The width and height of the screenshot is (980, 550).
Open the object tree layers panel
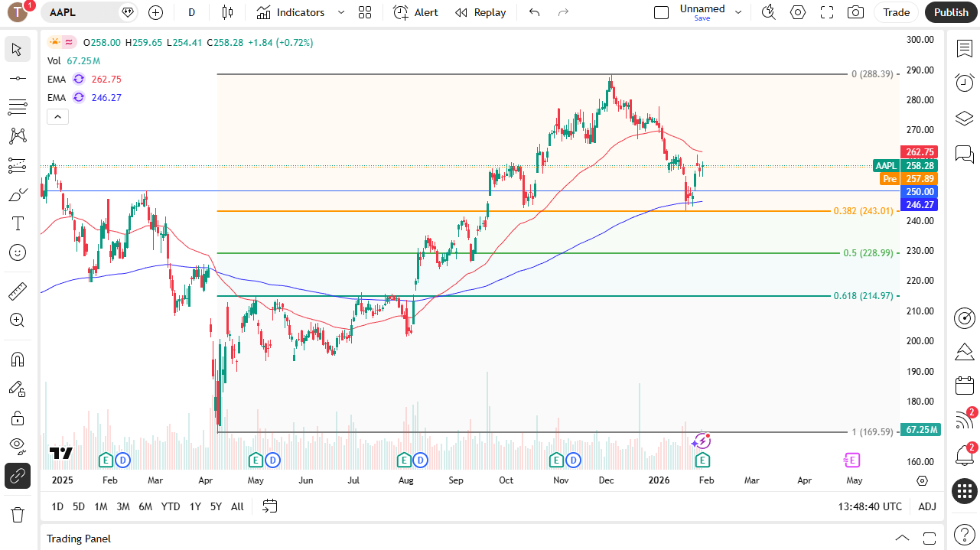[964, 119]
